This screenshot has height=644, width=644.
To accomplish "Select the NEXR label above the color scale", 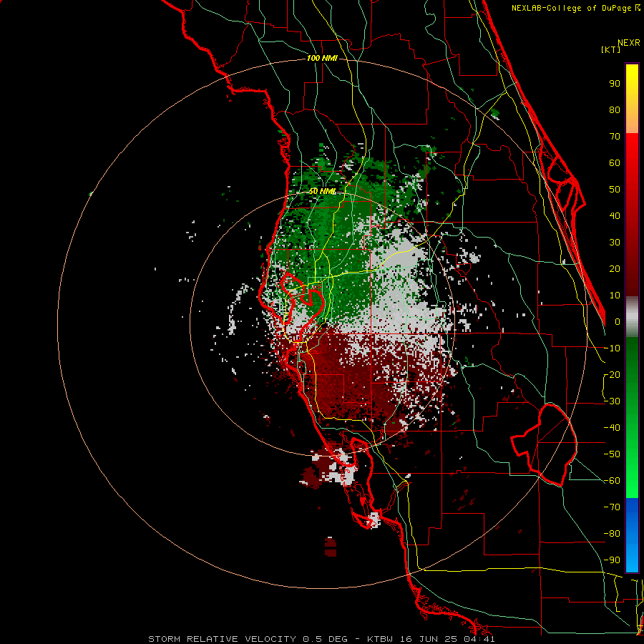I will click(628, 43).
